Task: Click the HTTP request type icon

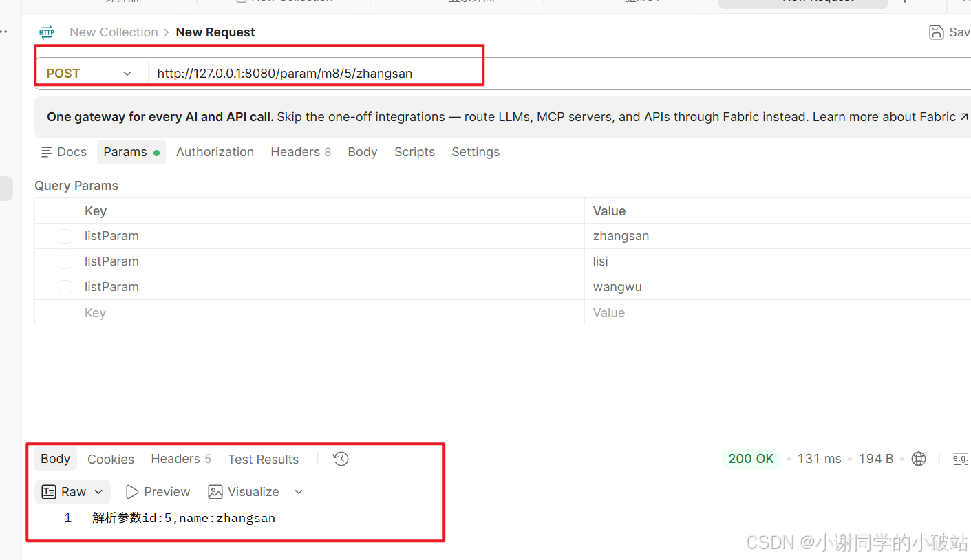Action: (47, 32)
